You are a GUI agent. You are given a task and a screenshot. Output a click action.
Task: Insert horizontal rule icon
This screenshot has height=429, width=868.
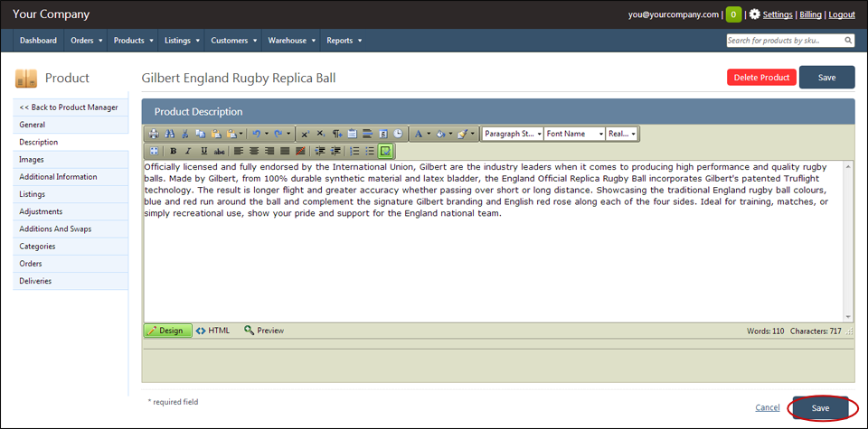367,134
